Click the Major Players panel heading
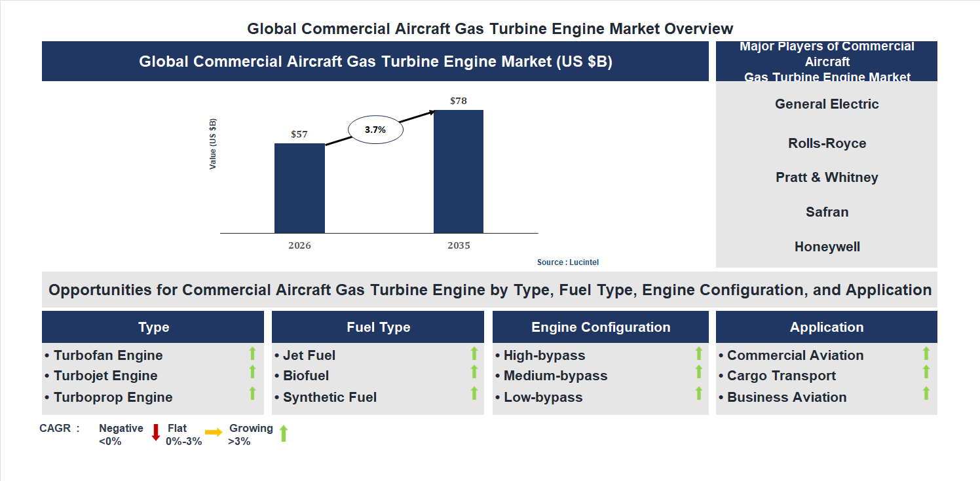This screenshot has width=980, height=481. 827,62
